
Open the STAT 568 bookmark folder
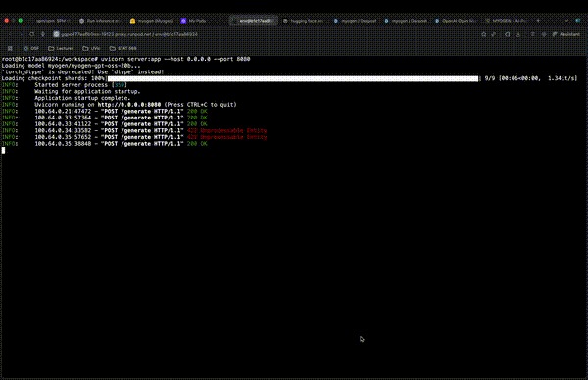(123, 48)
